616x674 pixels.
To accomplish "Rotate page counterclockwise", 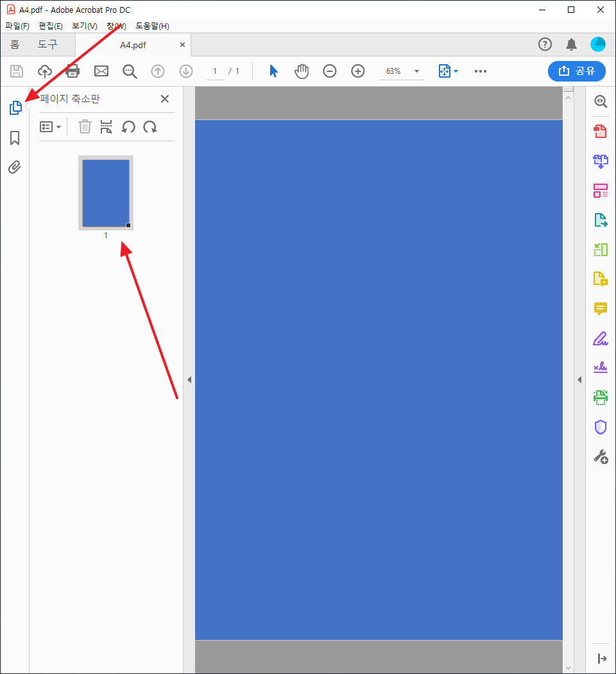I will pyautogui.click(x=128, y=127).
